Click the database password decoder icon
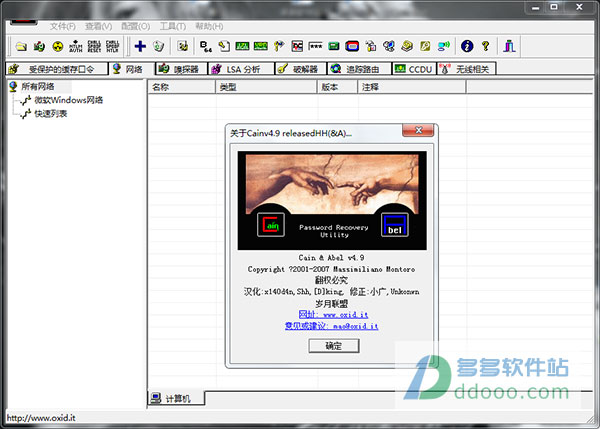 [x=224, y=46]
